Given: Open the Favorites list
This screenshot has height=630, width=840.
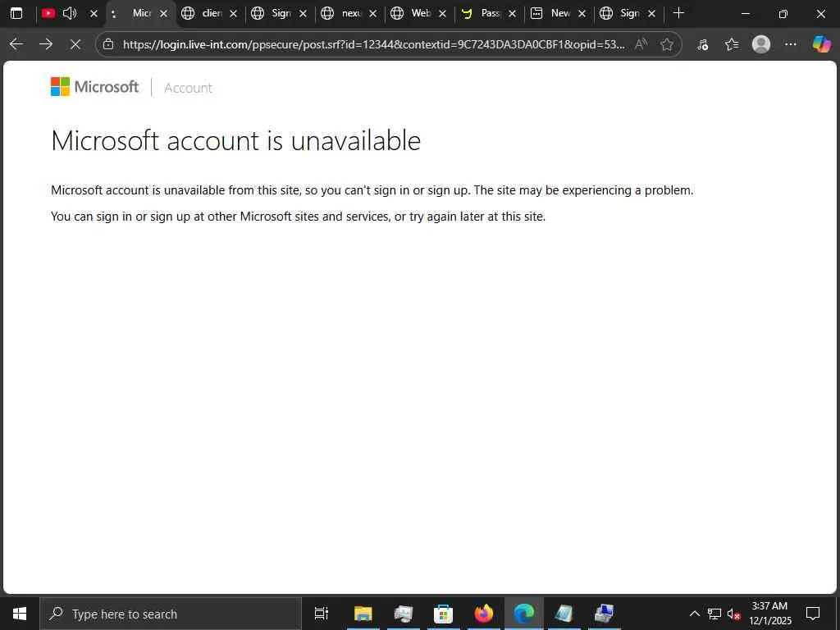Looking at the screenshot, I should pyautogui.click(x=732, y=44).
